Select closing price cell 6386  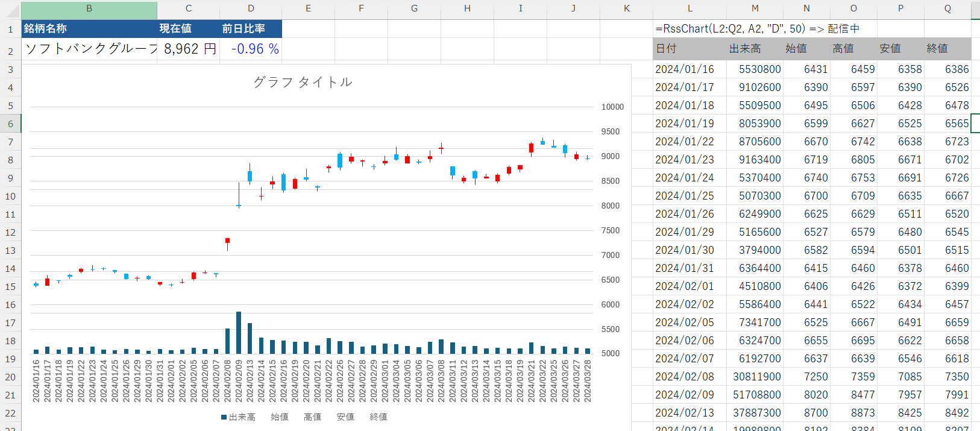[947, 69]
